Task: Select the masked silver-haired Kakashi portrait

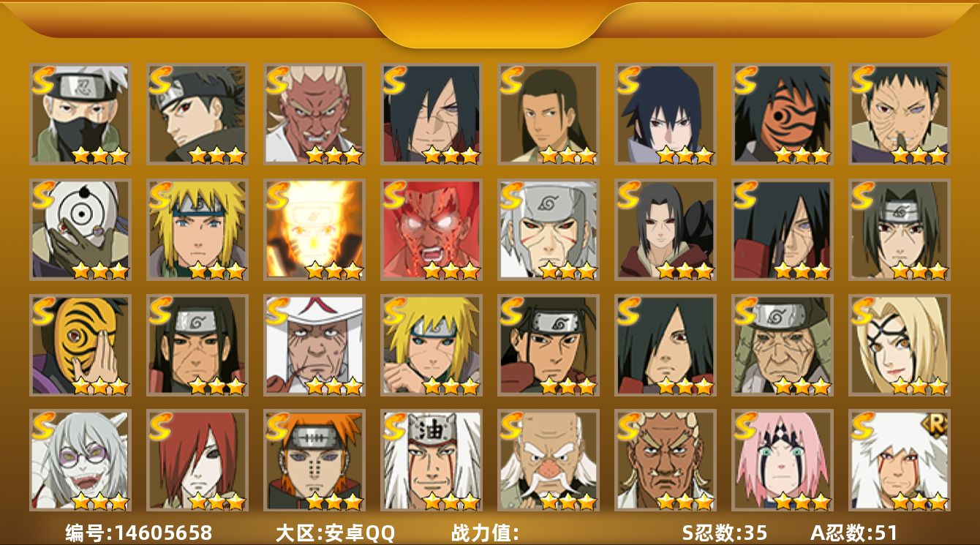Action: pyautogui.click(x=80, y=113)
